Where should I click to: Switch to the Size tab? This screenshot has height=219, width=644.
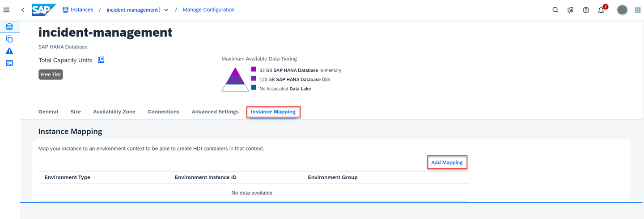click(x=76, y=112)
